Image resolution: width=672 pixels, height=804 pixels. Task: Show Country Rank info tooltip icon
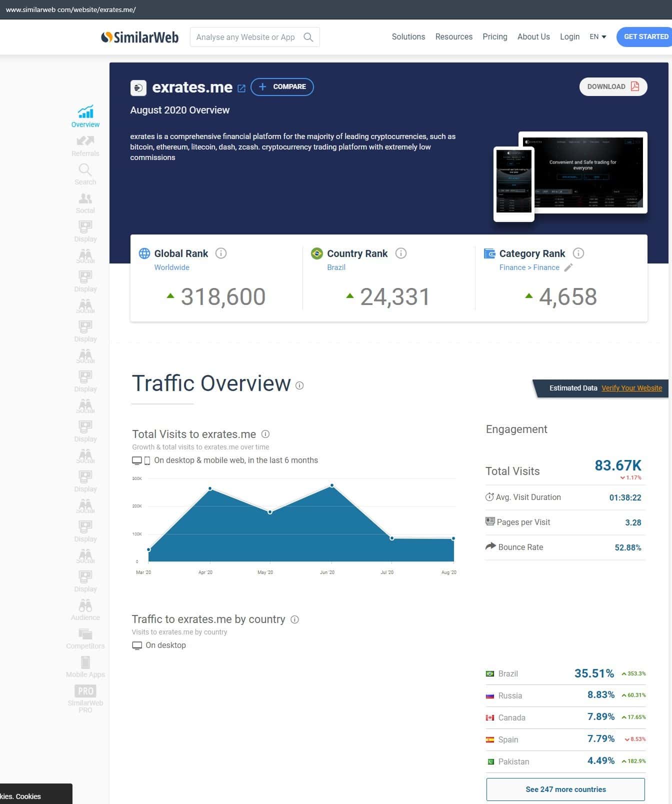click(401, 253)
